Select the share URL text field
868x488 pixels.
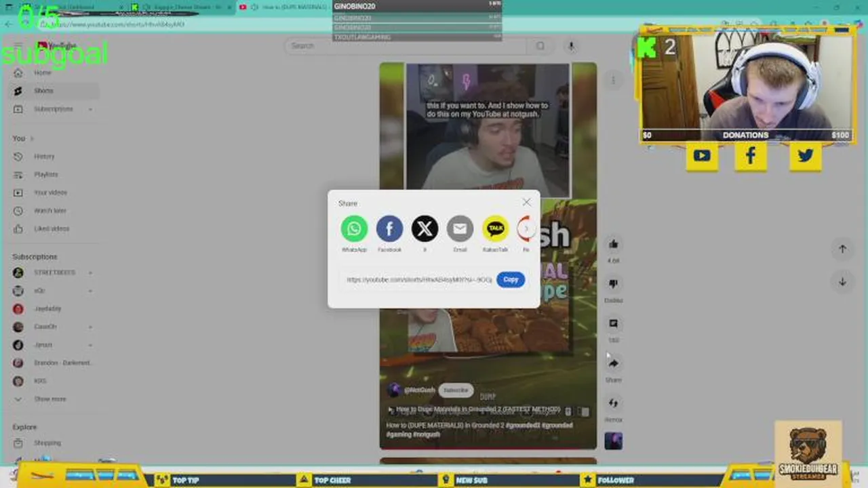(418, 279)
